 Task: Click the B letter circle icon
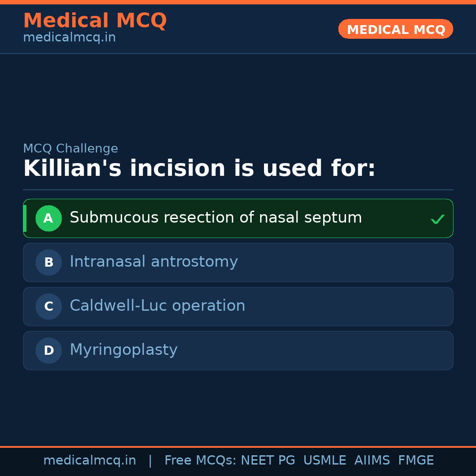pos(48,262)
